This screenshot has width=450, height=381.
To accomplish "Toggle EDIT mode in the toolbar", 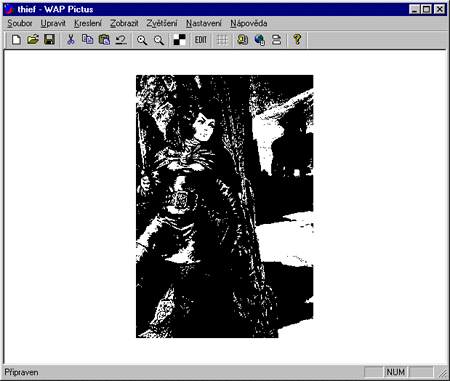I will (x=201, y=40).
